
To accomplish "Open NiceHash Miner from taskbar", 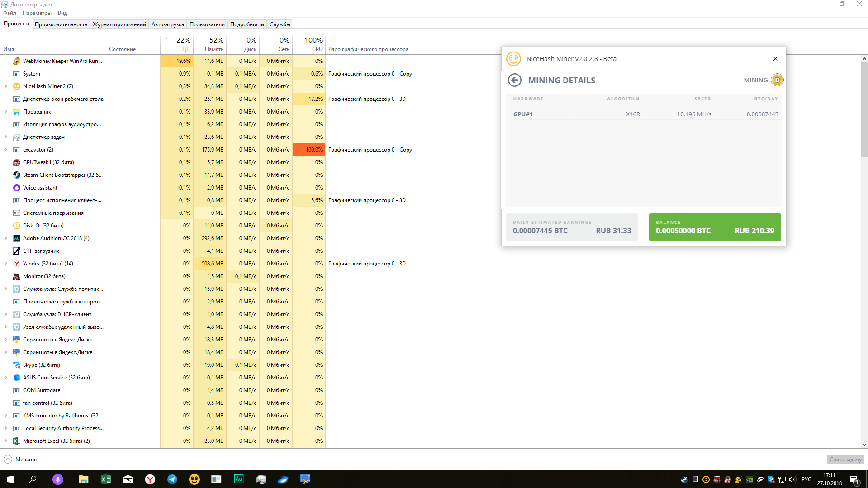I will (194, 479).
